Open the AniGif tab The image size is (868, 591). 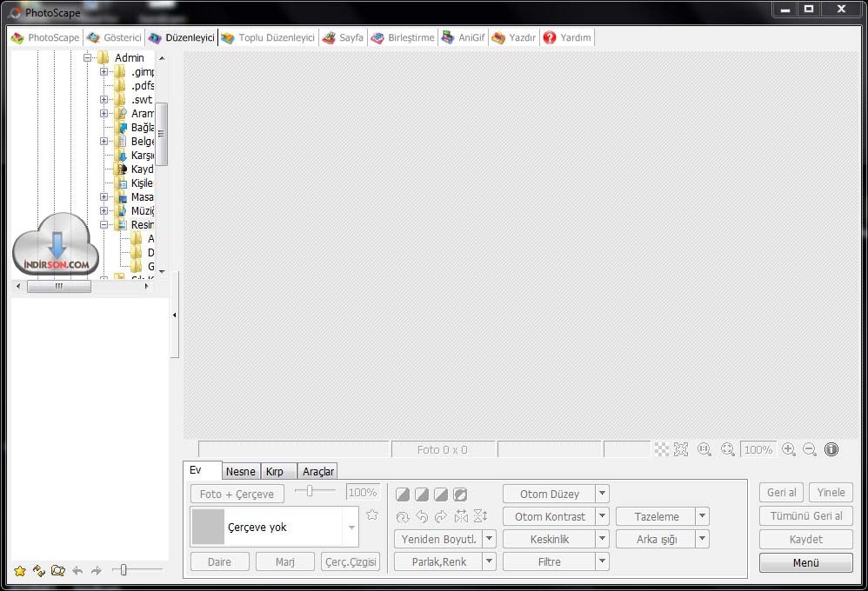click(464, 37)
